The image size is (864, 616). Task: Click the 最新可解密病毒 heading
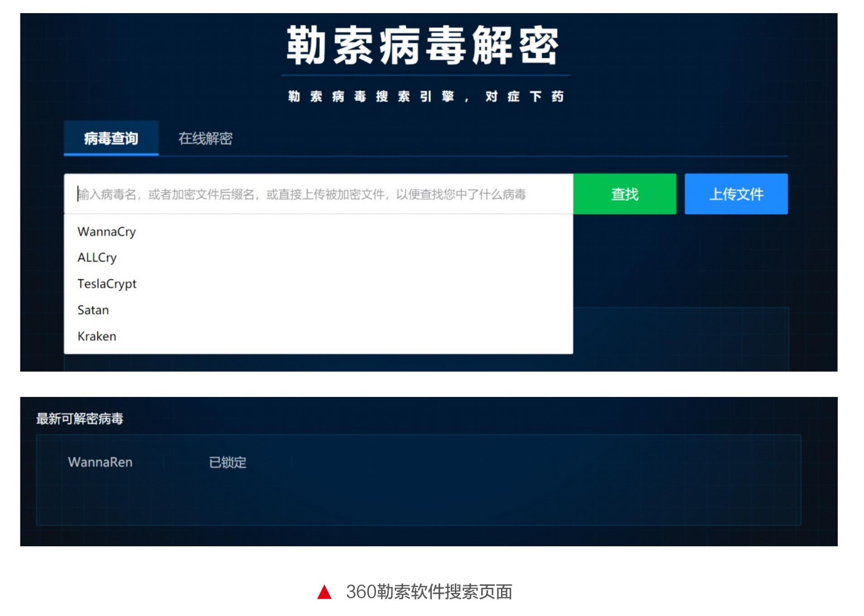[x=80, y=419]
